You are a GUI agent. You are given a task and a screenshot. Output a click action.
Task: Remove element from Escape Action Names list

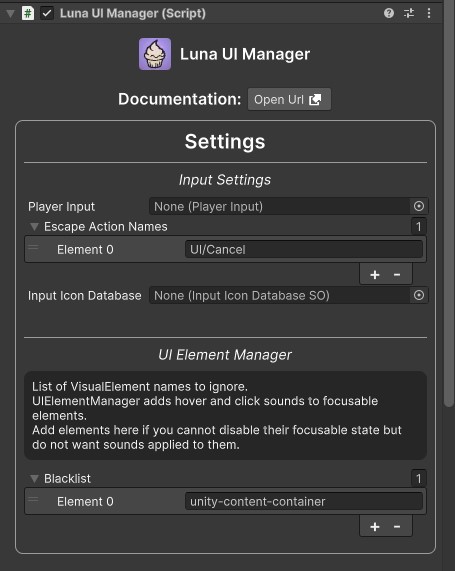(x=397, y=274)
